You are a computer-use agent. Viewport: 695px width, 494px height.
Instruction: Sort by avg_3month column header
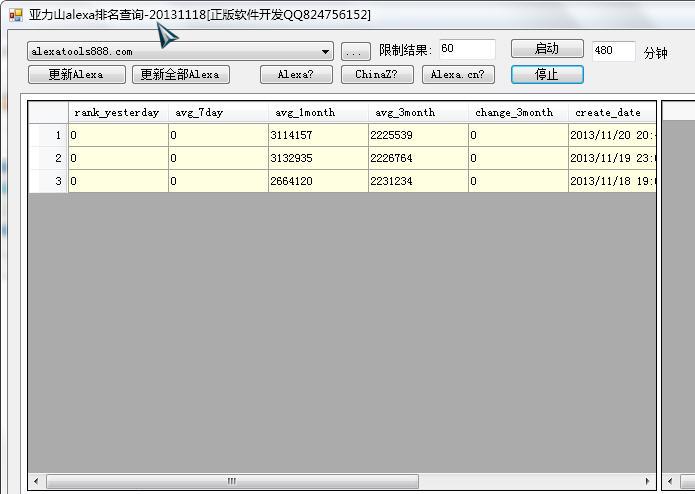pyautogui.click(x=418, y=113)
